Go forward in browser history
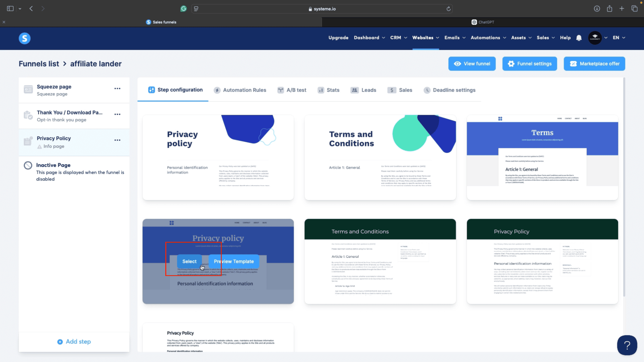Image resolution: width=644 pixels, height=362 pixels. pos(43,9)
